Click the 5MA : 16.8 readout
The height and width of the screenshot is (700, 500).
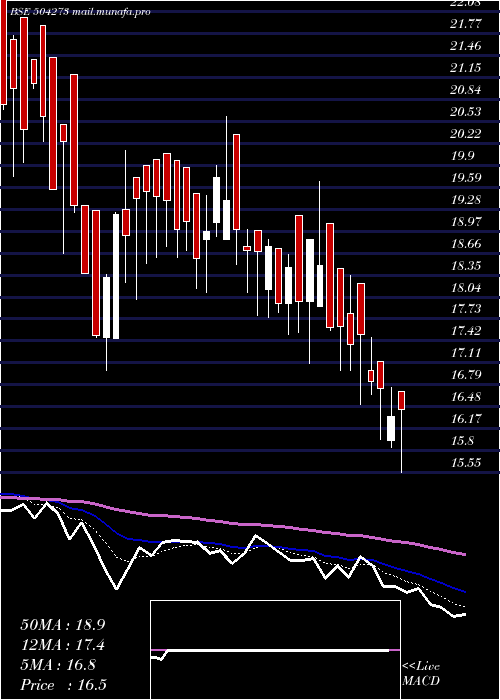[58, 665]
